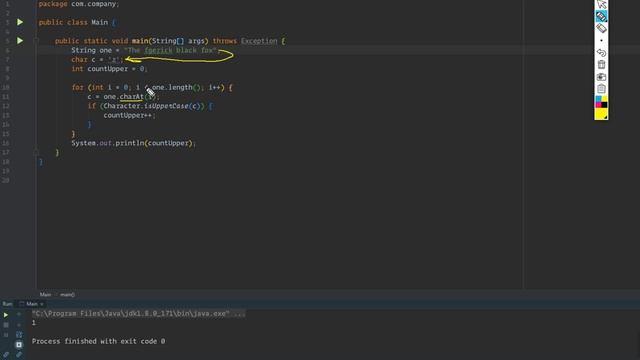Select the arrow cursor tool in annotation toolbar
The height and width of the screenshot is (360, 640).
(x=601, y=4)
